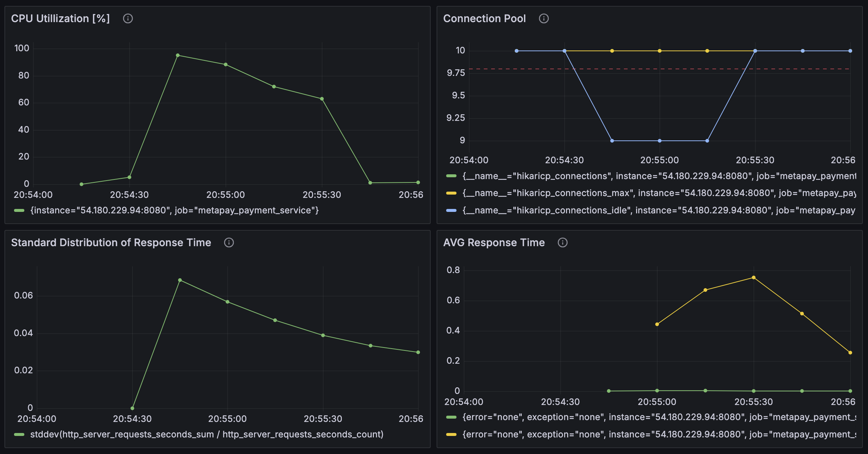Open AVG Response Time panel title menu
Screen dimensions: 868x454
(x=494, y=242)
